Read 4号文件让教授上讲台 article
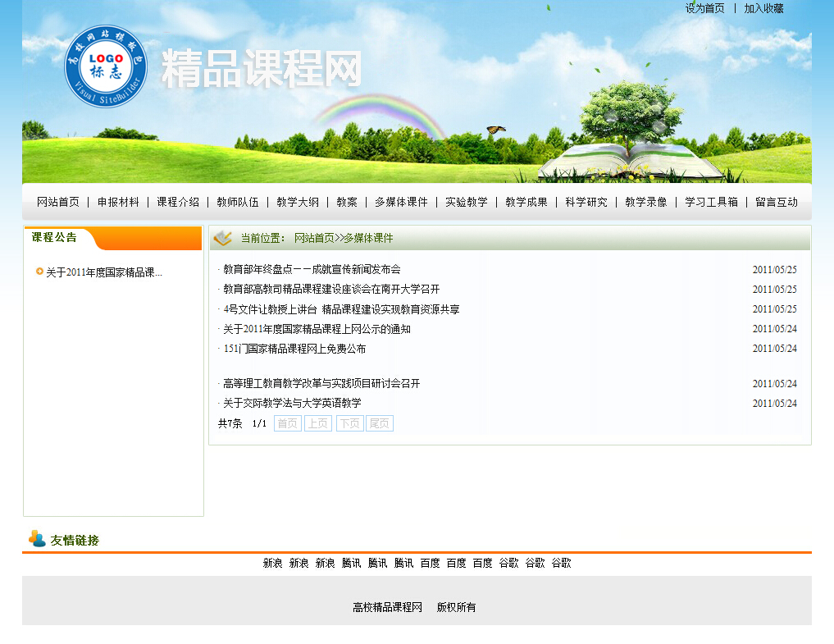 click(x=341, y=309)
